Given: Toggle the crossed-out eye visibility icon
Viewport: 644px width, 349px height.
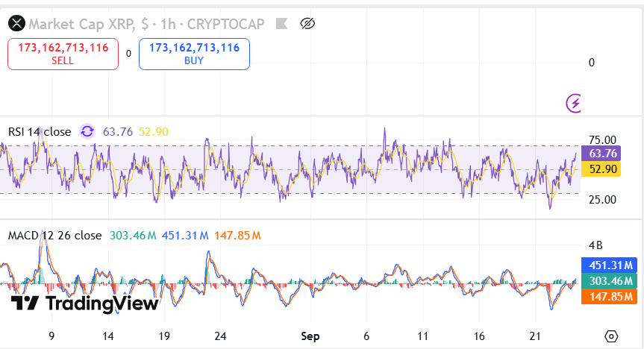Looking at the screenshot, I should pyautogui.click(x=307, y=25).
